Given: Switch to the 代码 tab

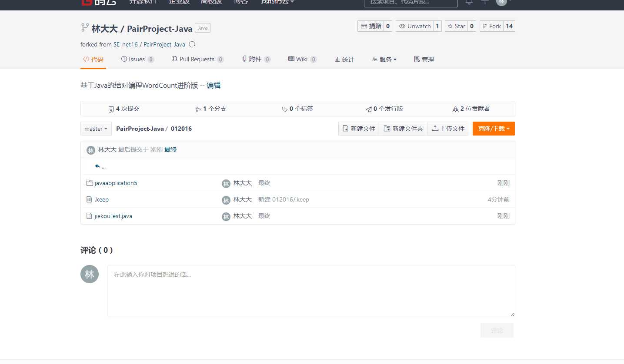Looking at the screenshot, I should click(x=93, y=60).
